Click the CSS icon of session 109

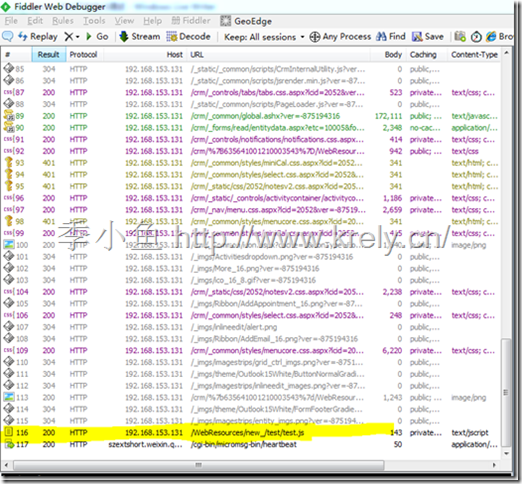coord(8,350)
